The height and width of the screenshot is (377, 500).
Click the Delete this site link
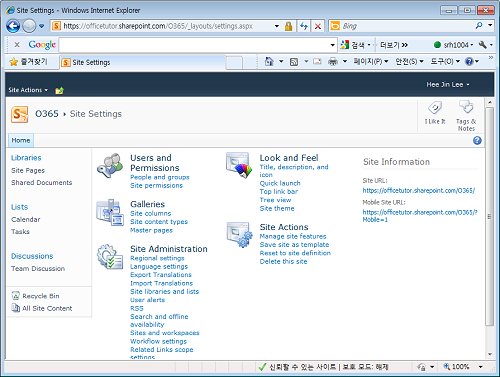pos(283,262)
